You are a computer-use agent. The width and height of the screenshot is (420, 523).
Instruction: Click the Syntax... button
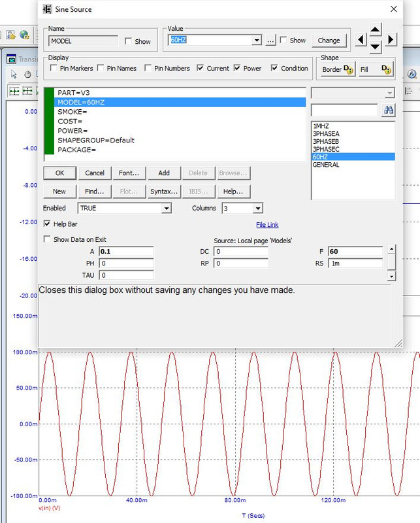pos(164,192)
